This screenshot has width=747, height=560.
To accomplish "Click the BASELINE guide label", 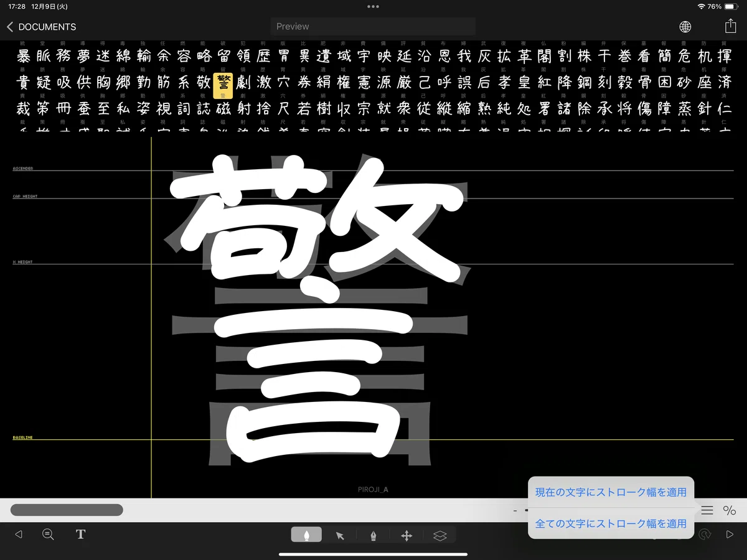I will click(23, 437).
